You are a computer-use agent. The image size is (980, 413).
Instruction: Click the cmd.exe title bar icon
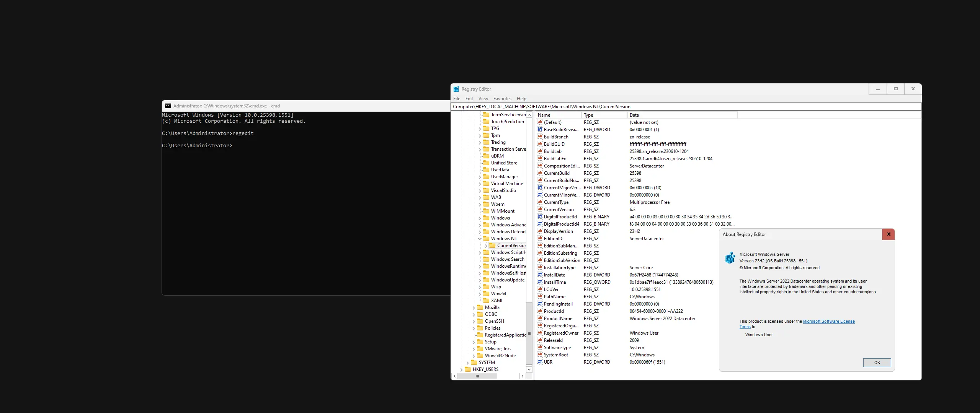point(168,106)
